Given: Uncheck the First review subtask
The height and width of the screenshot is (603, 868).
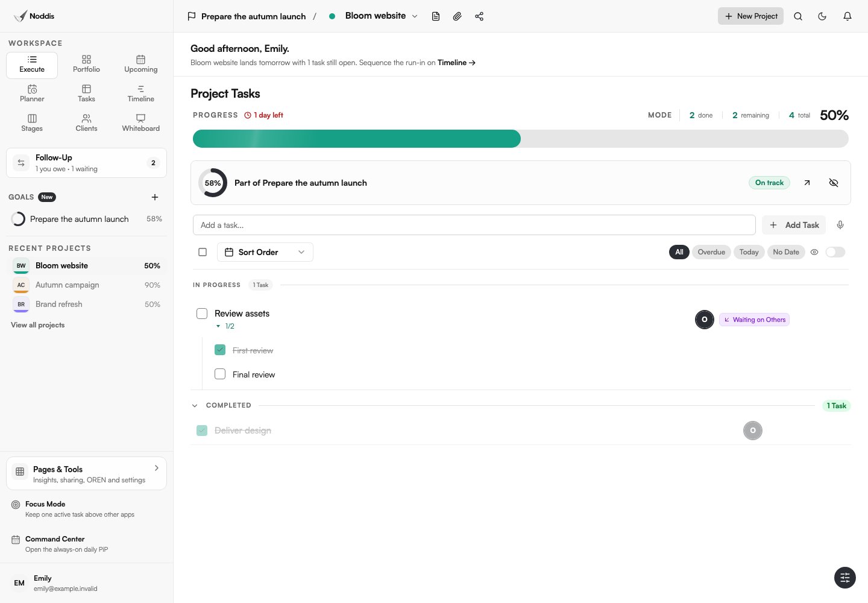Looking at the screenshot, I should [220, 350].
